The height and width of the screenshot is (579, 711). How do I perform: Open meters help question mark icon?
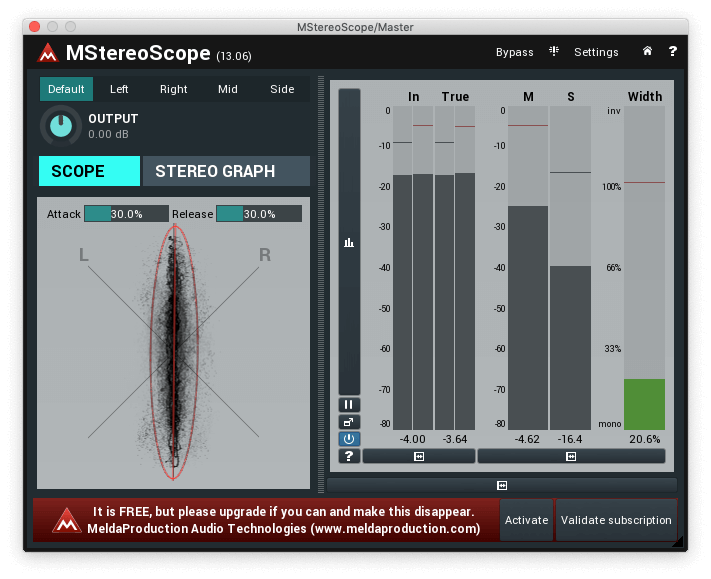349,456
